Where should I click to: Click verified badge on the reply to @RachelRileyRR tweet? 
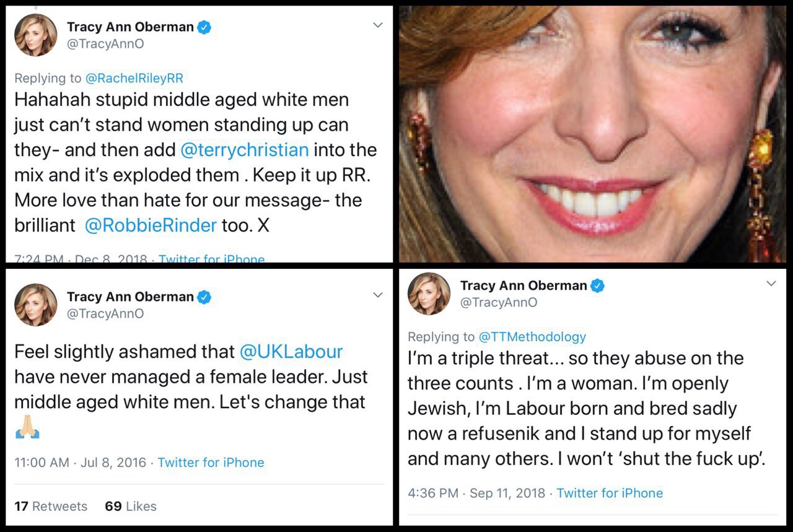pos(204,27)
